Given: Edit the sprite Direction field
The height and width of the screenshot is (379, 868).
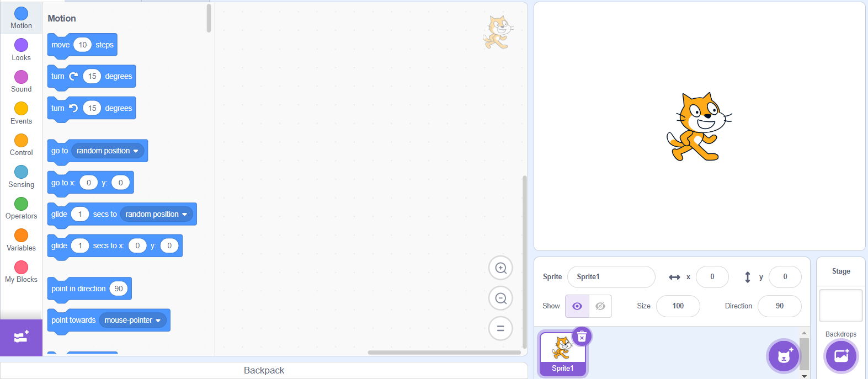Looking at the screenshot, I should pos(779,306).
